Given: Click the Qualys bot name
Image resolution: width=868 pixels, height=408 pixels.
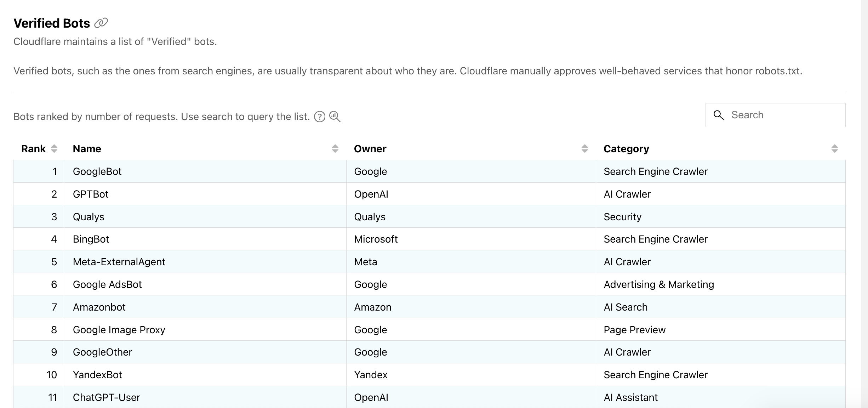Looking at the screenshot, I should point(88,217).
